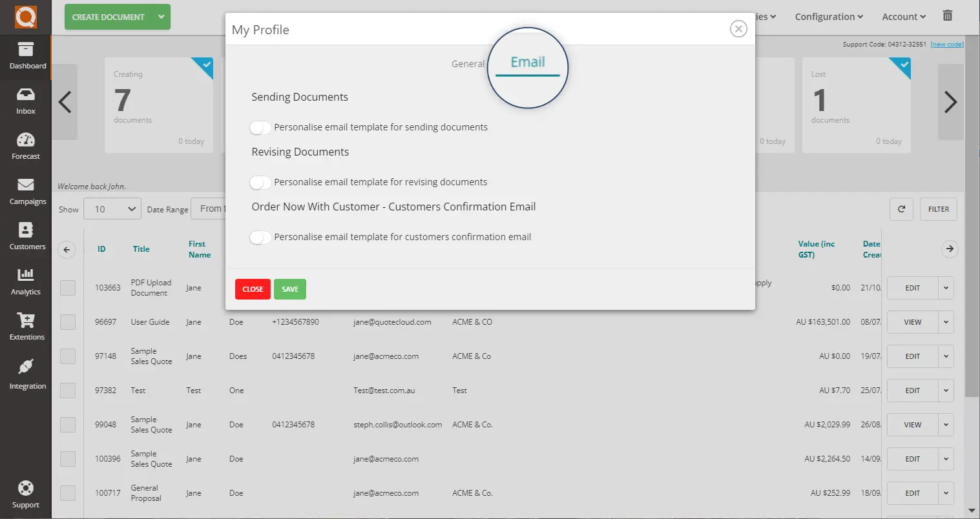Open dropdown arrow next to EDIT for Test document
This screenshot has height=519, width=980.
coord(946,390)
